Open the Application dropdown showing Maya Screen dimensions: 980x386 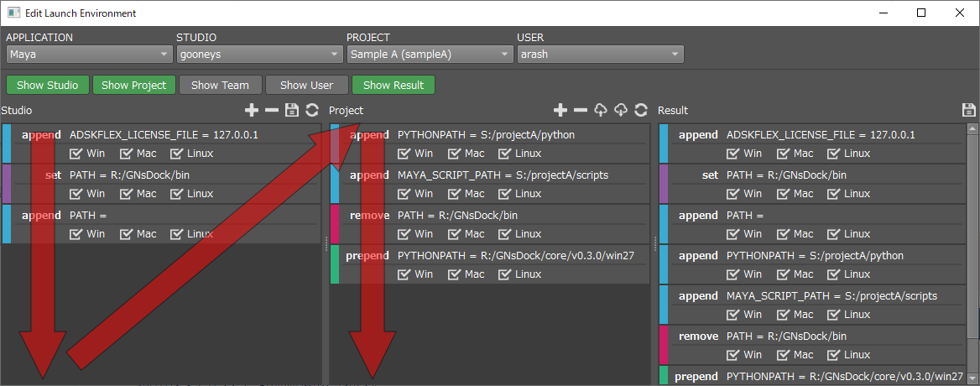[x=89, y=55]
